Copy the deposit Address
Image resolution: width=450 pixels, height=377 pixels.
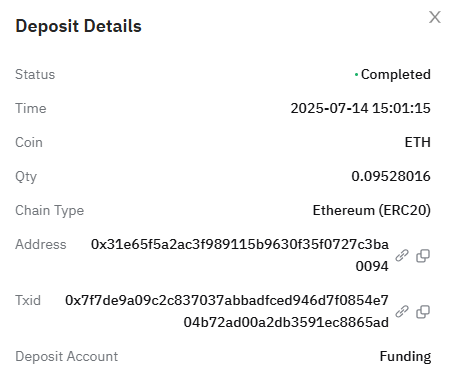point(423,256)
